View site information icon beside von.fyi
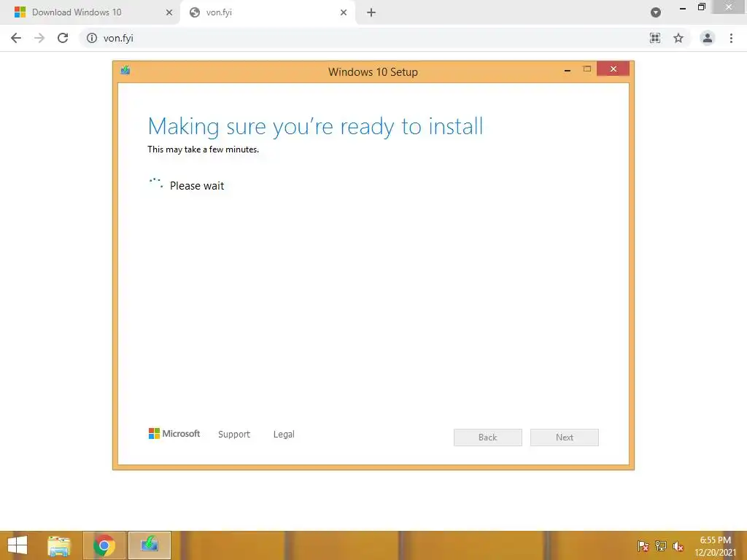The width and height of the screenshot is (747, 560). pos(92,38)
